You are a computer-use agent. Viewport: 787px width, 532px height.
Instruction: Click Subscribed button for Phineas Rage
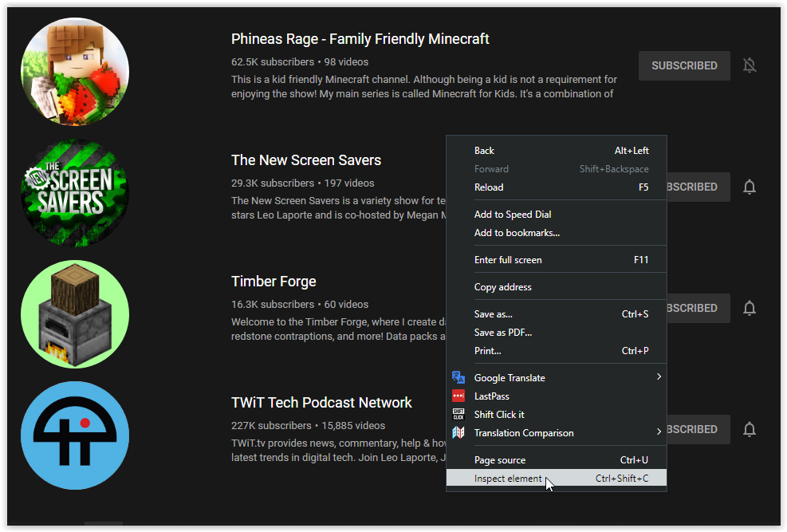coord(684,65)
